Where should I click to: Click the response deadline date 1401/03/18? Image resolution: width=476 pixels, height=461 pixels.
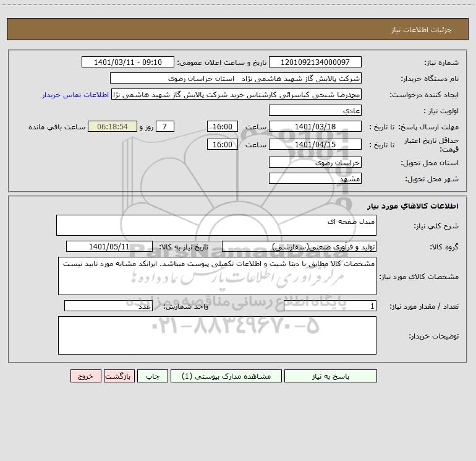[315, 126]
